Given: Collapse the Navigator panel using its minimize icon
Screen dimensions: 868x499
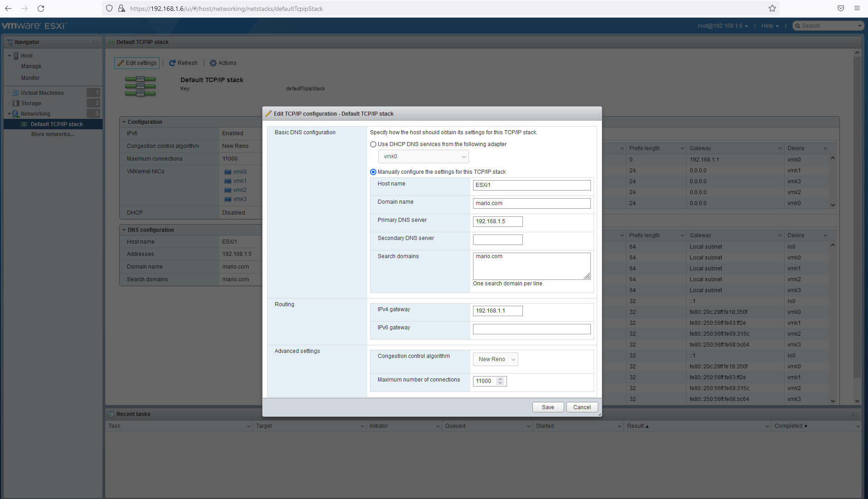Looking at the screenshot, I should (95, 42).
